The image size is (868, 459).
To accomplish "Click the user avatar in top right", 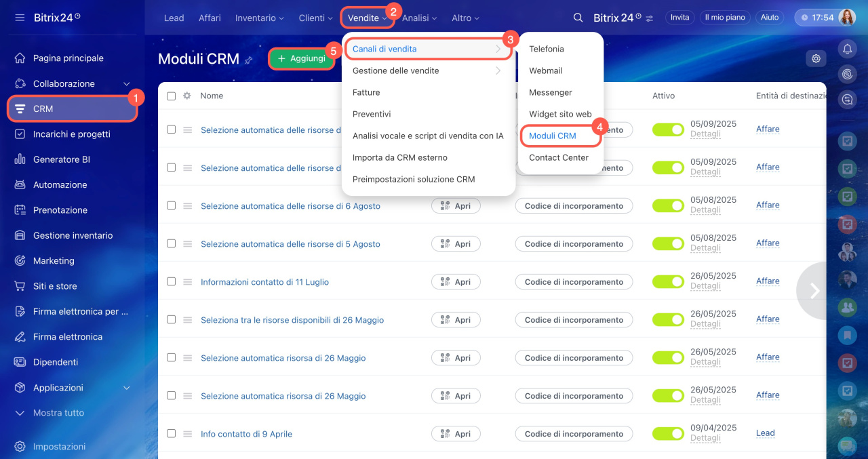I will tap(847, 18).
